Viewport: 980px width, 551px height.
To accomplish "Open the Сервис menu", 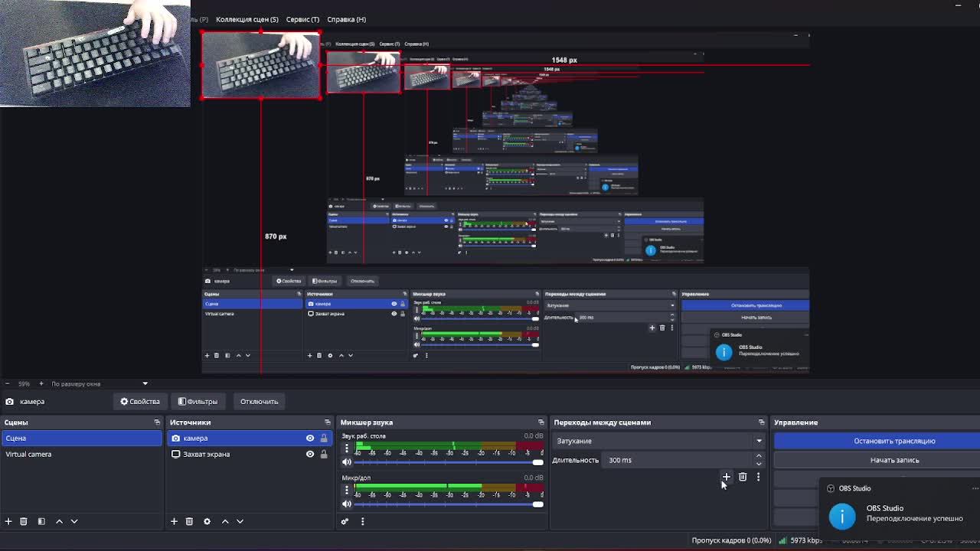I will tap(302, 19).
